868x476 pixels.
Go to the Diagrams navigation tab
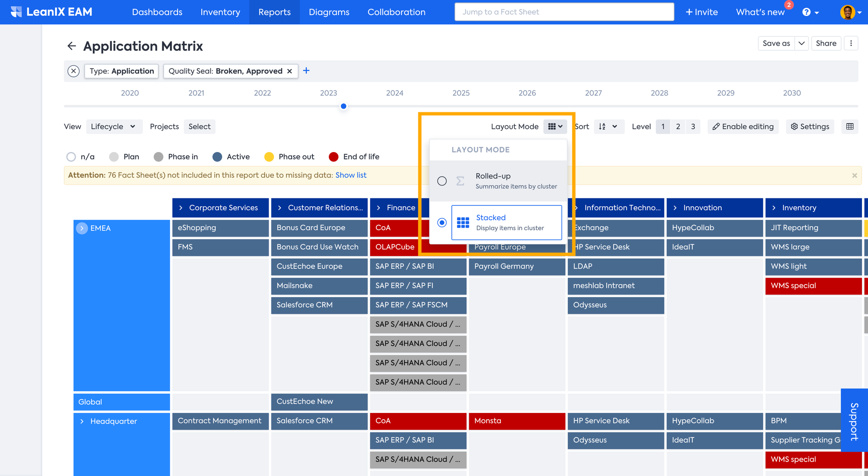point(329,12)
